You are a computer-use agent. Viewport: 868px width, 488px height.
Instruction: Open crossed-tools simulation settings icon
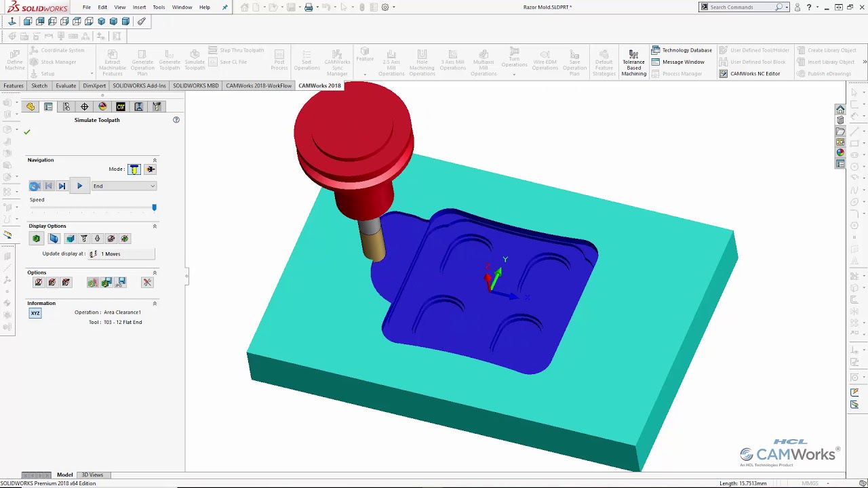(x=147, y=282)
